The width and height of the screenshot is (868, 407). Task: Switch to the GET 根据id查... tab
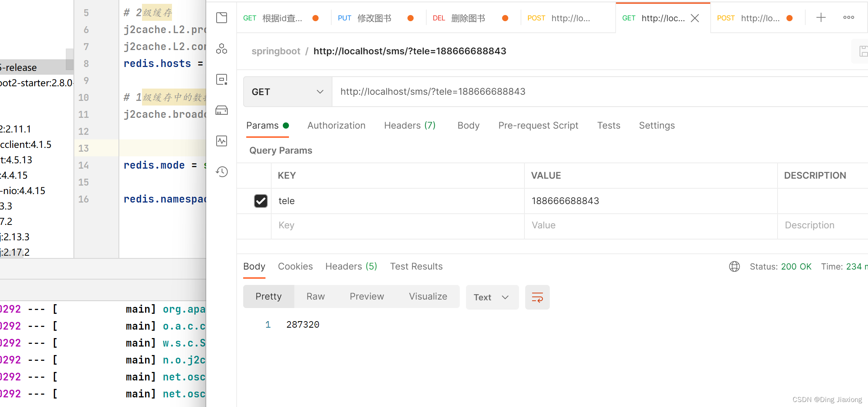pyautogui.click(x=282, y=18)
